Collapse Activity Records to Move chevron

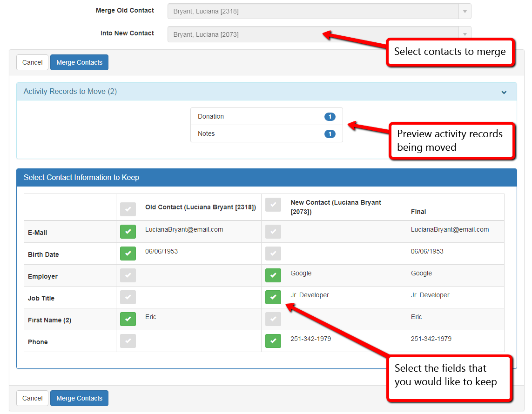click(x=504, y=92)
